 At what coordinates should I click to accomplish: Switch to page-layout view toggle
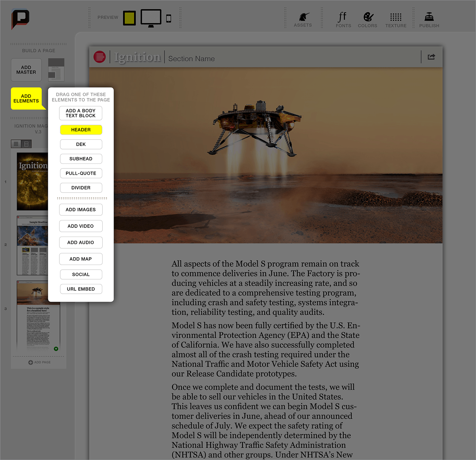(26, 144)
